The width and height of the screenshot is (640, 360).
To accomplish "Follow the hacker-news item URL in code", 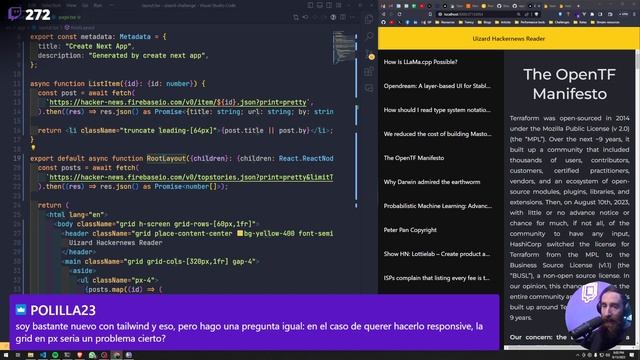I will (x=178, y=102).
